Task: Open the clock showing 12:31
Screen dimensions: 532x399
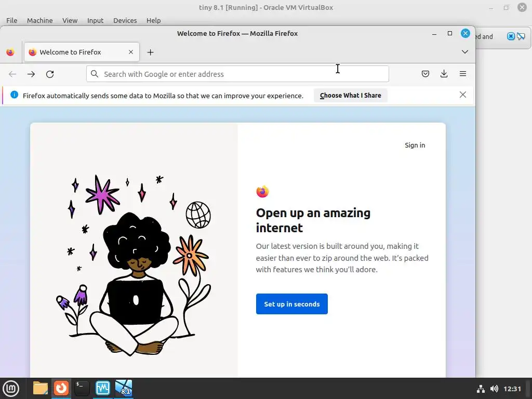Action: point(512,389)
